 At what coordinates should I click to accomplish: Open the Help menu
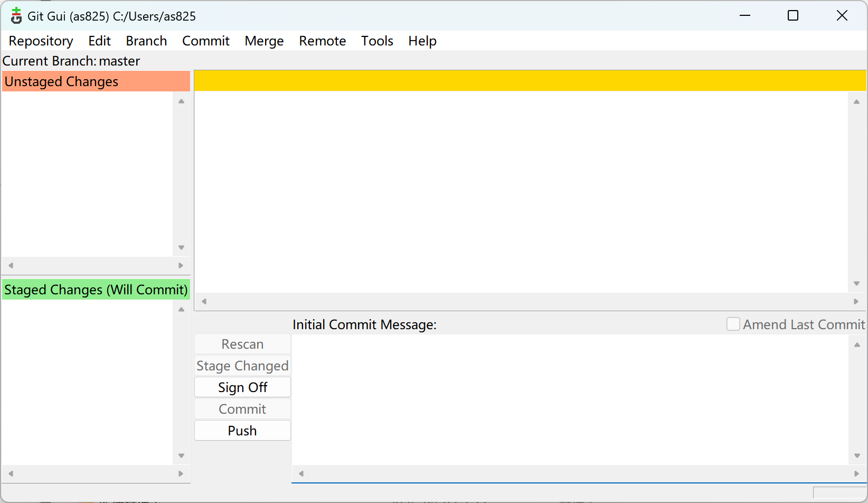[422, 41]
